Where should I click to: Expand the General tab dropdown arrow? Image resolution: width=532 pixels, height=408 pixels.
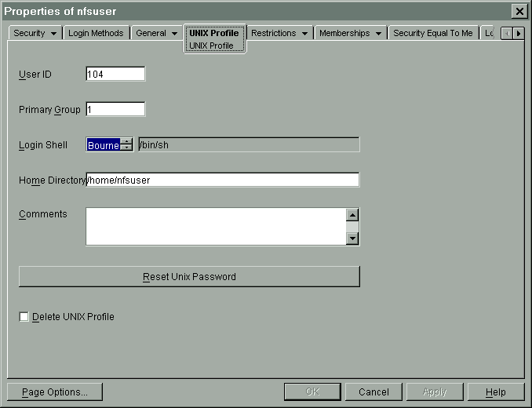point(174,34)
